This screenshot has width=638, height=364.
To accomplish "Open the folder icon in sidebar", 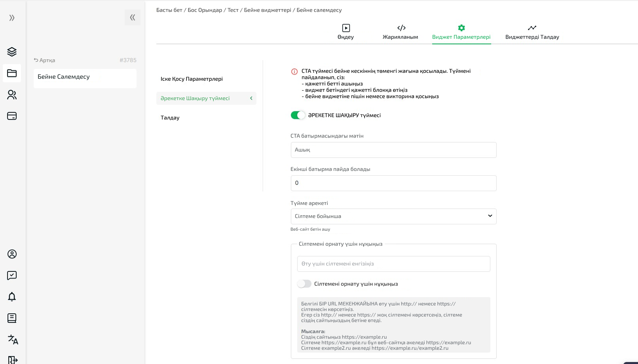I will pyautogui.click(x=12, y=73).
